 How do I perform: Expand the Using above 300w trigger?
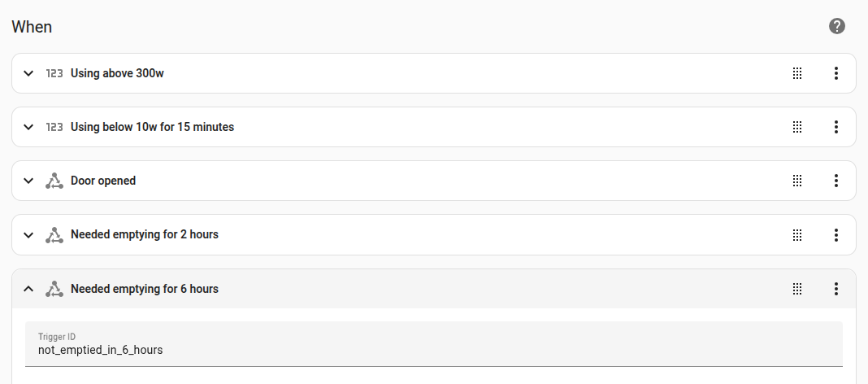28,73
